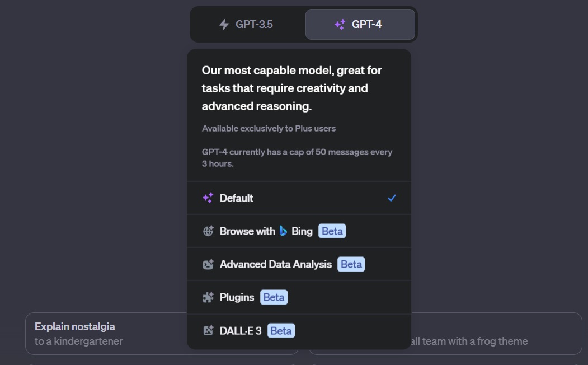Choose Browse with Bing mode
The image size is (588, 365).
pos(299,231)
